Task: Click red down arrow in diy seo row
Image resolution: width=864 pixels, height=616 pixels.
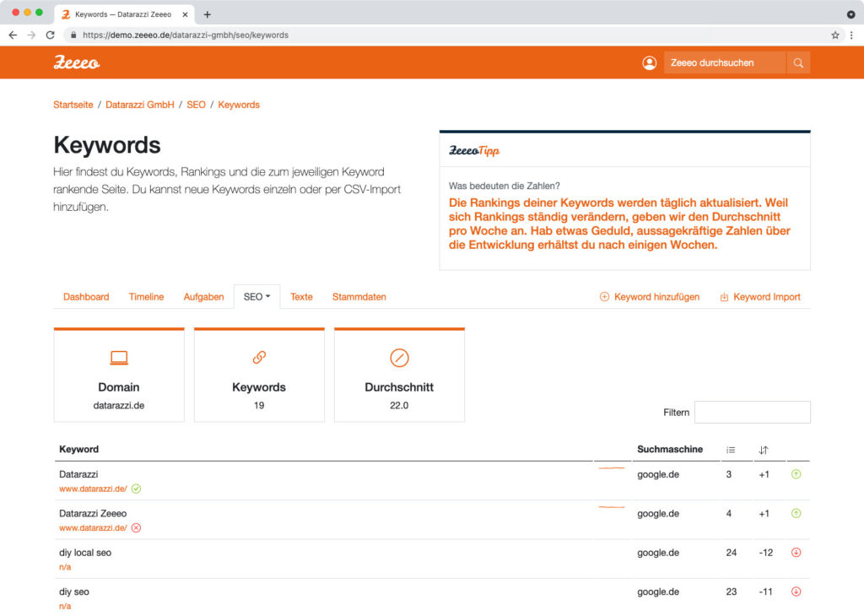Action: click(x=796, y=592)
